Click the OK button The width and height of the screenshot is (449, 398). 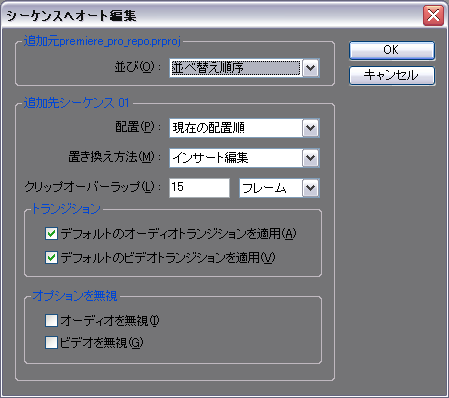(x=392, y=50)
